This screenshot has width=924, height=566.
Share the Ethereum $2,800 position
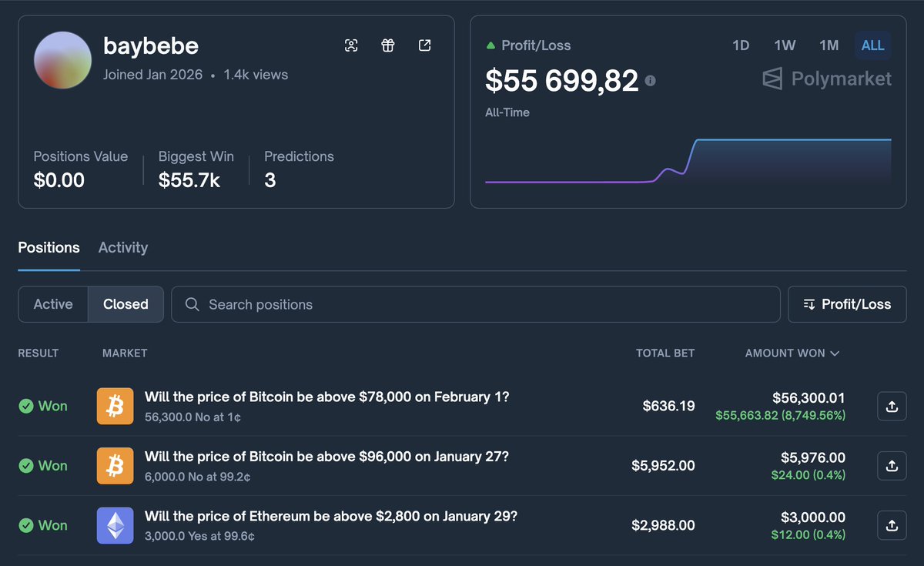click(x=892, y=525)
